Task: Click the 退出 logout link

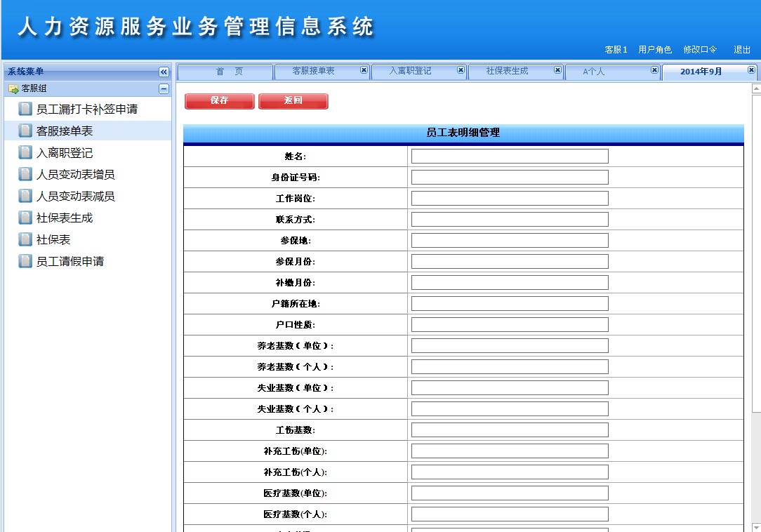Action: pos(741,50)
